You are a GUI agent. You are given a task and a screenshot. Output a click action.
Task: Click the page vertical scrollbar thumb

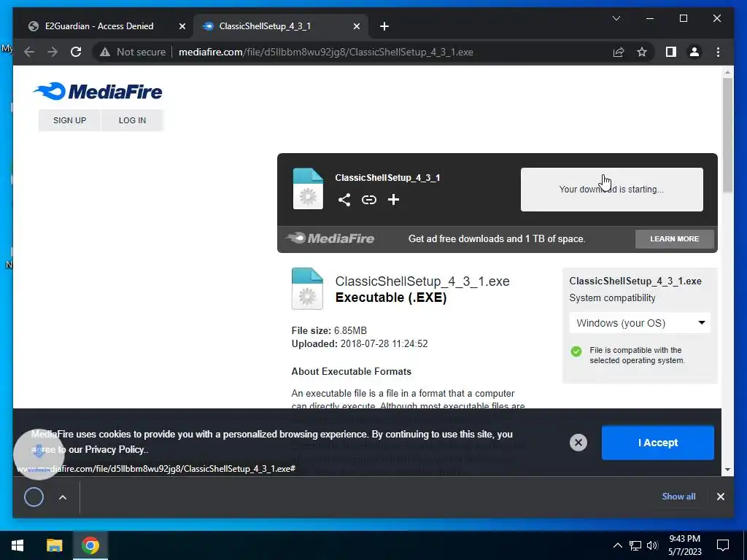pos(727,135)
